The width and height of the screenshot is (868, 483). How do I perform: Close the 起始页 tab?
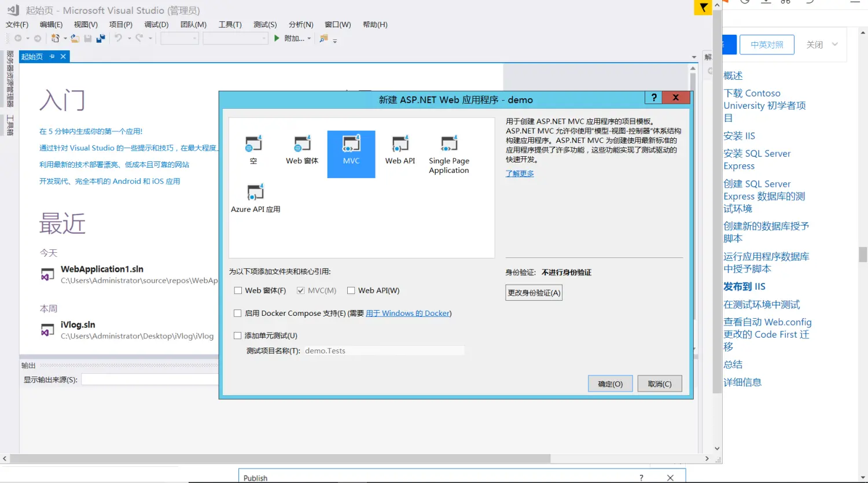coord(63,57)
